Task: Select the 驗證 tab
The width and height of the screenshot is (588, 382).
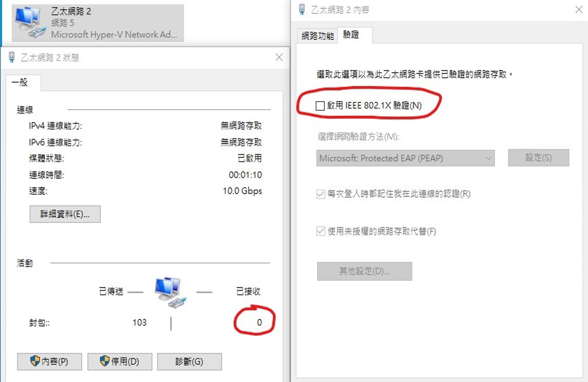Action: pyautogui.click(x=351, y=35)
